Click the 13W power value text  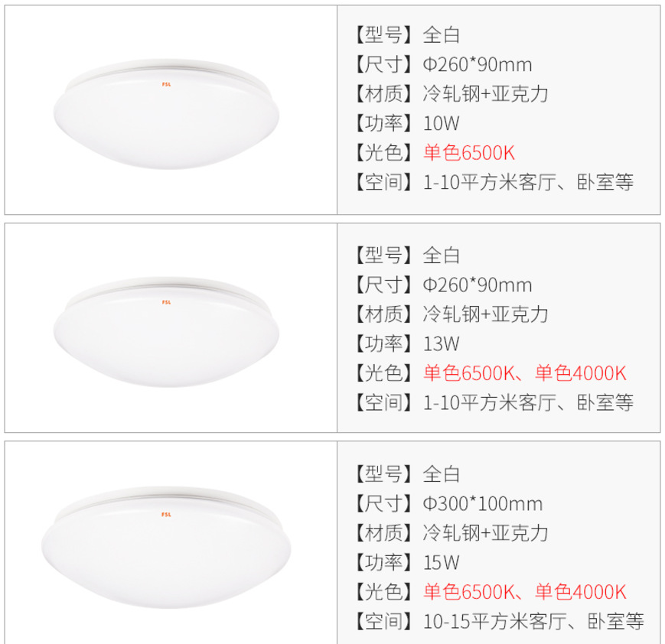pyautogui.click(x=441, y=343)
